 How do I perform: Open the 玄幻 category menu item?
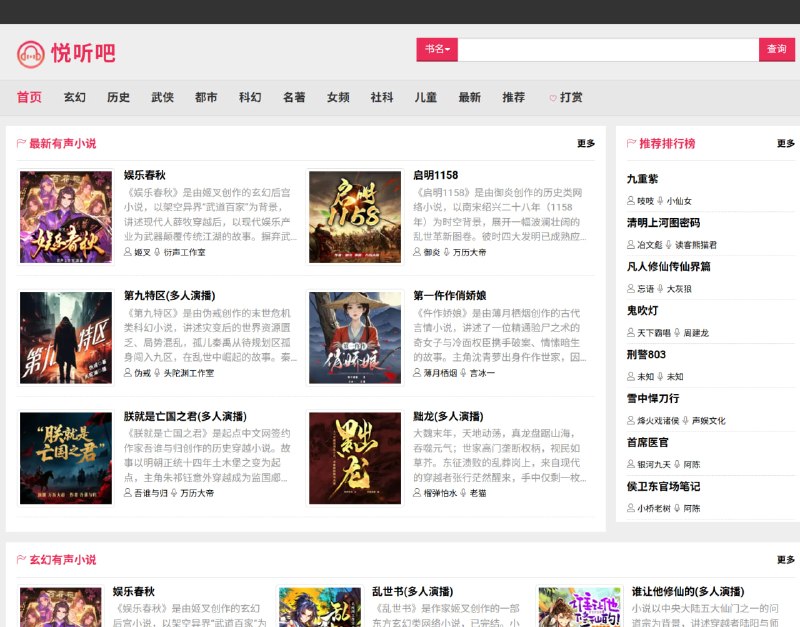[x=74, y=97]
